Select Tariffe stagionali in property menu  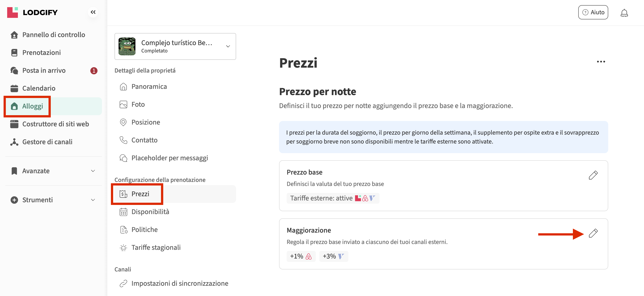pos(156,248)
